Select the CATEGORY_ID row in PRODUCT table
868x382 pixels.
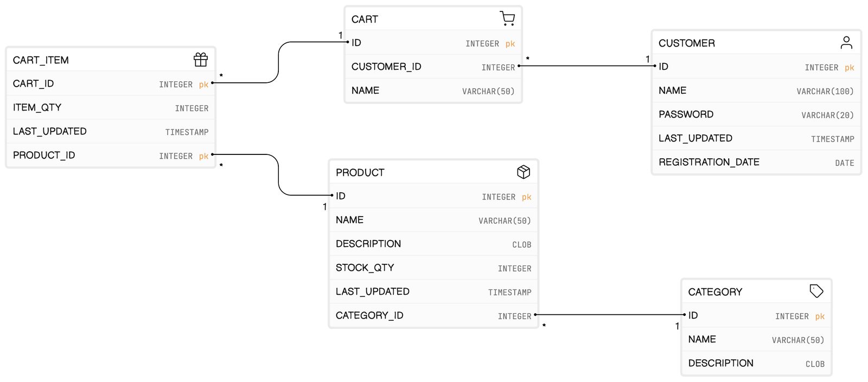(433, 315)
